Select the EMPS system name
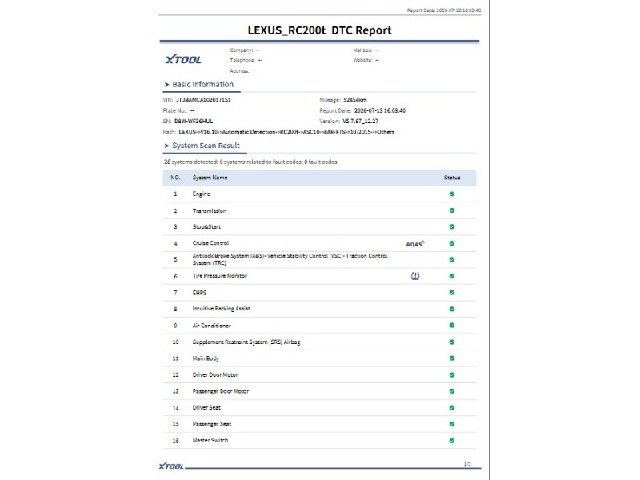 point(199,293)
